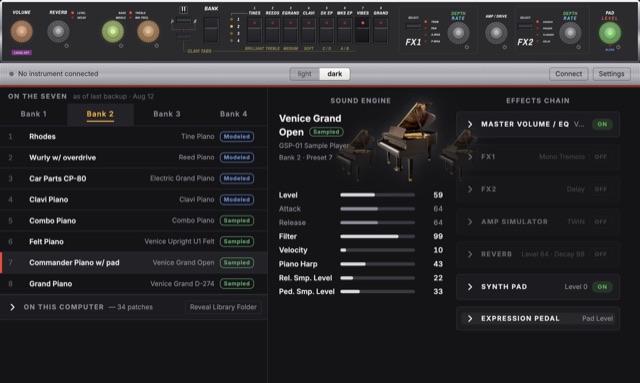The image size is (640, 383).
Task: Click the Clavi Tabs switch
Action: point(183,38)
